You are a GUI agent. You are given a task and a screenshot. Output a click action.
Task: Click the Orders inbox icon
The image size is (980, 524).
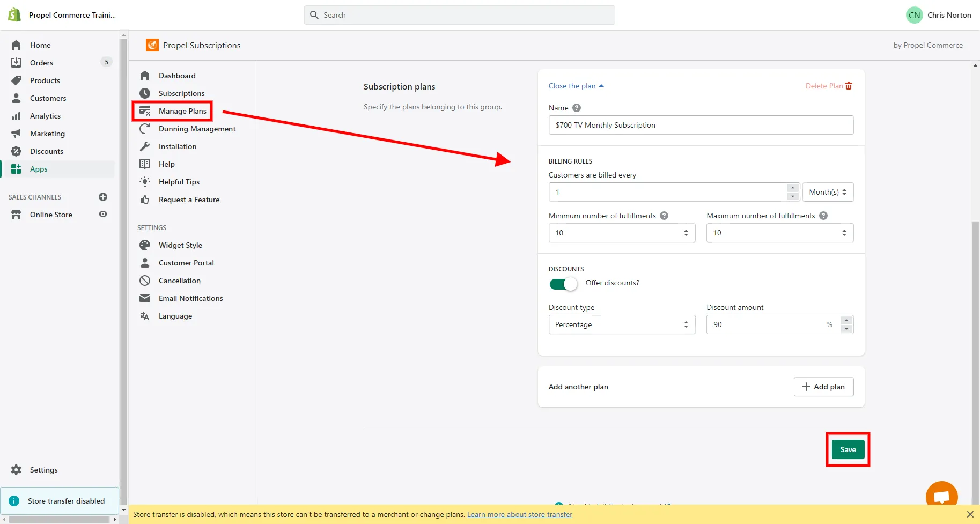tap(16, 63)
